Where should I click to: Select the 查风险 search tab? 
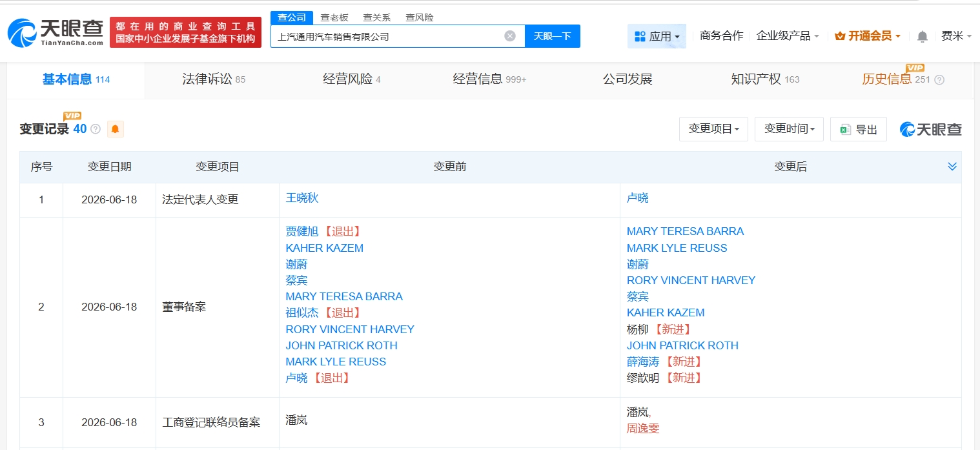[419, 18]
